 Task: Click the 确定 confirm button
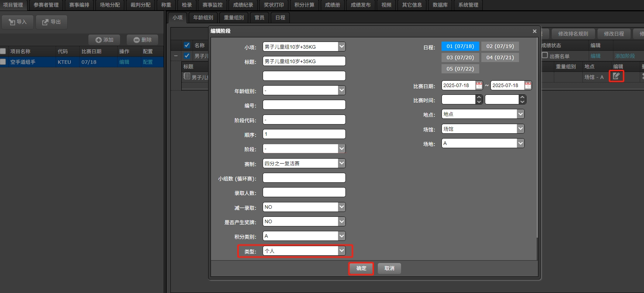click(x=361, y=268)
